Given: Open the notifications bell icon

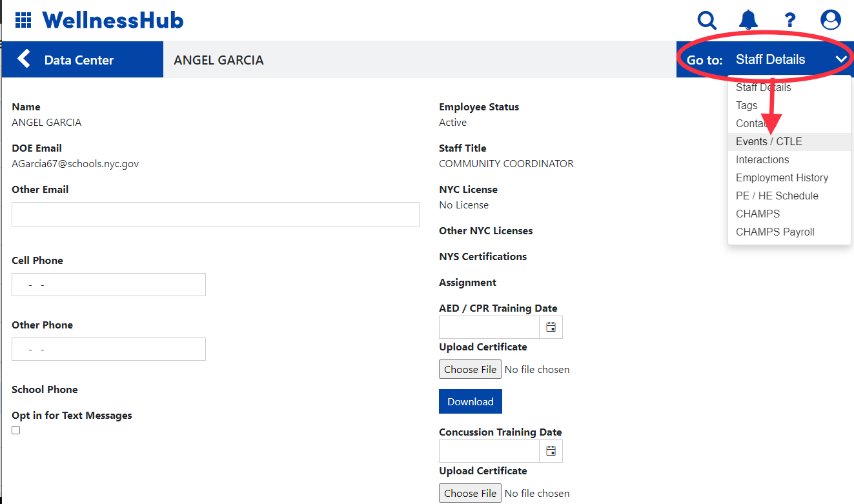Looking at the screenshot, I should click(x=748, y=20).
